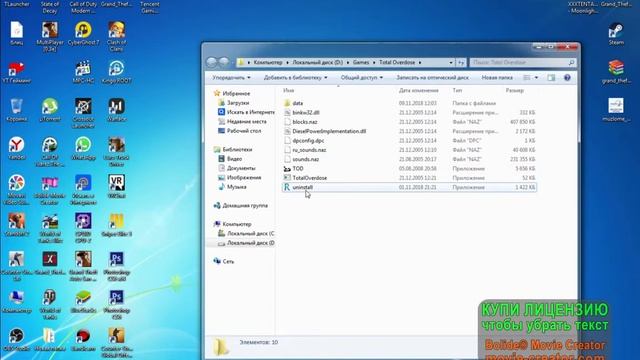
Task: Select the KingoROOT desktop icon
Action: tap(116, 71)
